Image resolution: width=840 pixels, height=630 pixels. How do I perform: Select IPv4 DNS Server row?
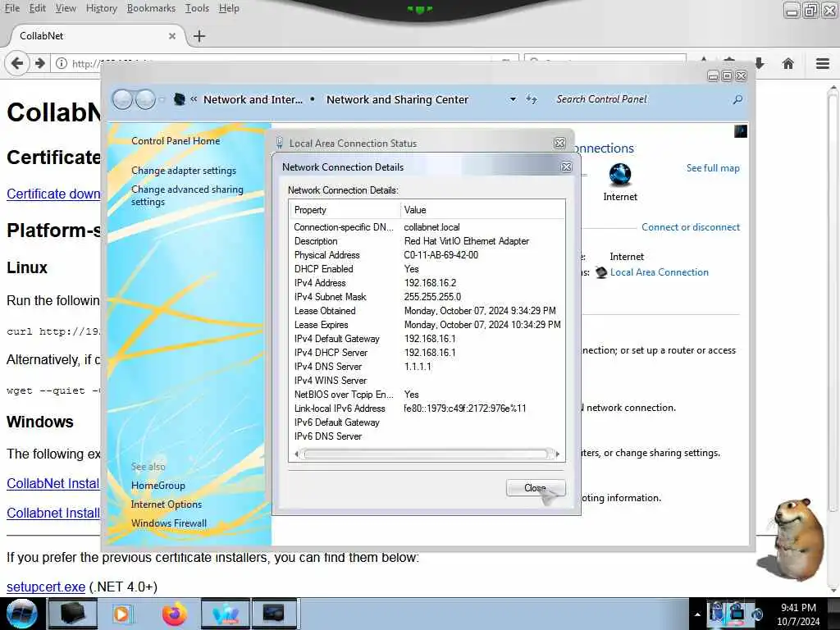[x=427, y=367]
